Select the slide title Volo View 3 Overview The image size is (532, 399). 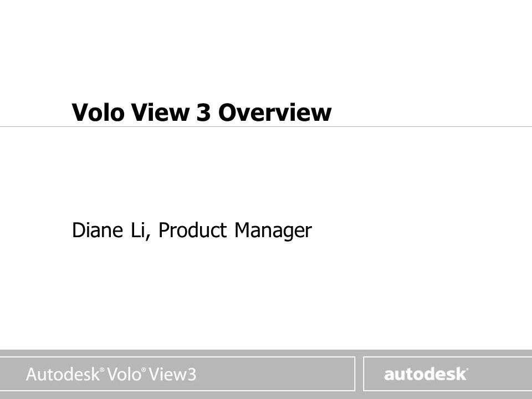point(202,112)
